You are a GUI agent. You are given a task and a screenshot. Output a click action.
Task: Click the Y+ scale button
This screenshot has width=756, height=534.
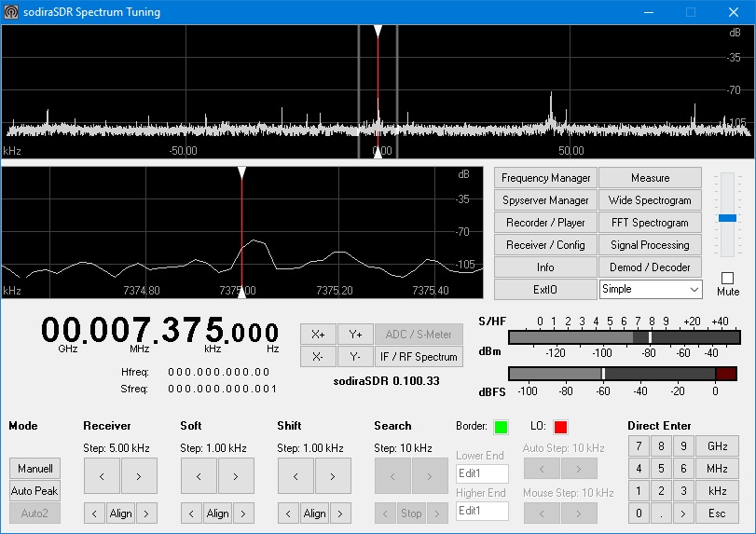(x=355, y=334)
